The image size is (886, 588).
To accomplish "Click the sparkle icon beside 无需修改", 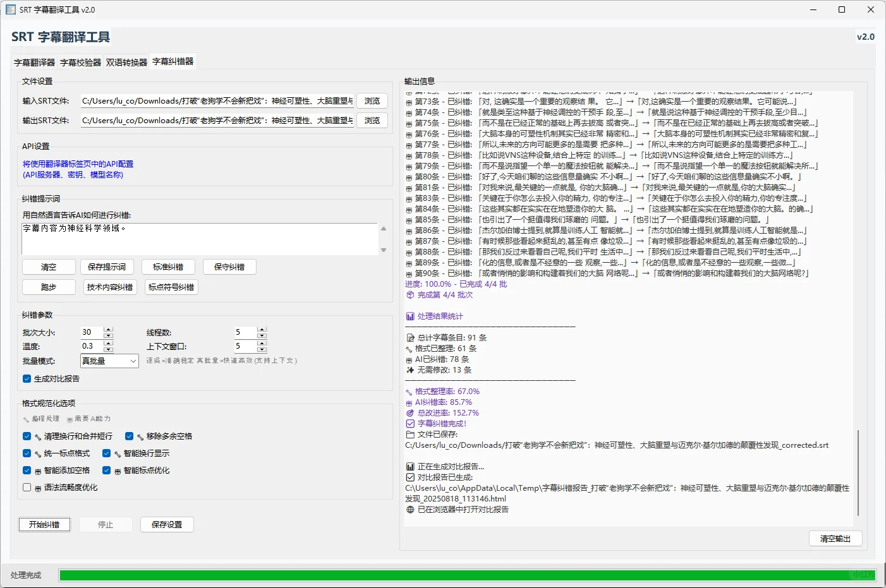I will (410, 370).
